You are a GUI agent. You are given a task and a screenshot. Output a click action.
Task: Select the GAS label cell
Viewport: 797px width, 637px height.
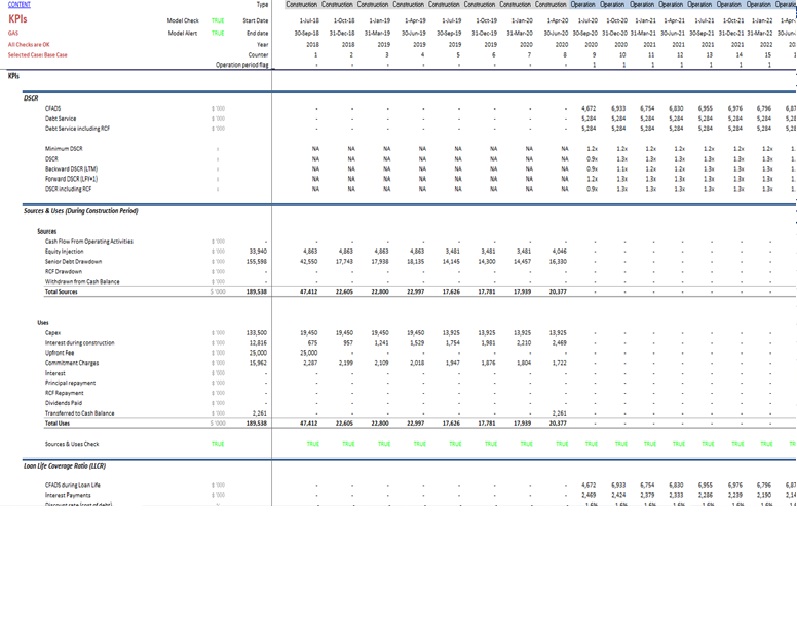coord(13,33)
